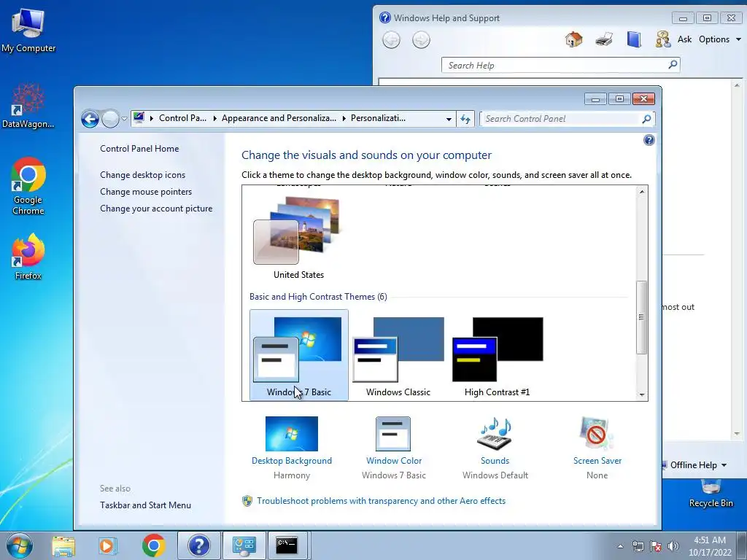Click the theme list scrollbar thumb
This screenshot has width=747, height=560.
pos(642,317)
